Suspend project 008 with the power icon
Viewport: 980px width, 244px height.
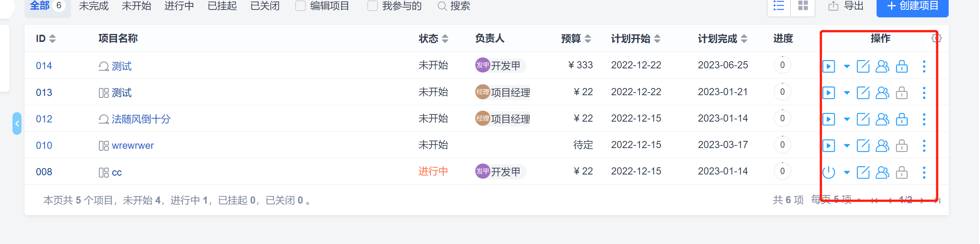point(829,173)
